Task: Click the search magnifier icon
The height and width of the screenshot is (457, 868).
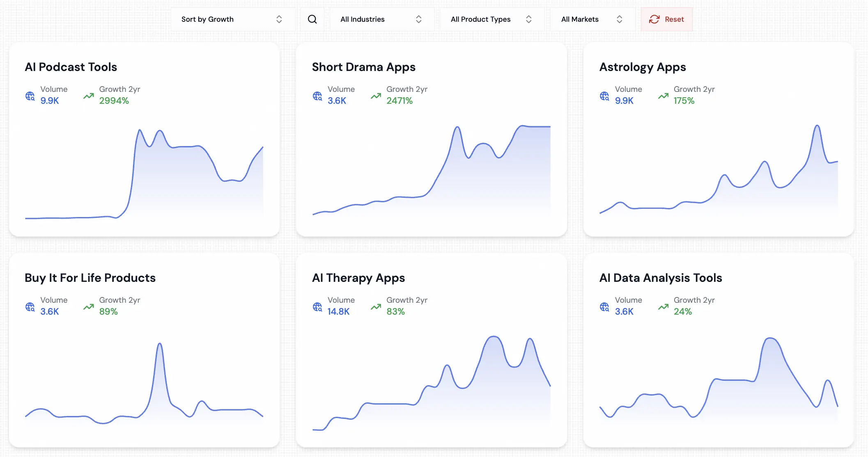Action: 312,19
